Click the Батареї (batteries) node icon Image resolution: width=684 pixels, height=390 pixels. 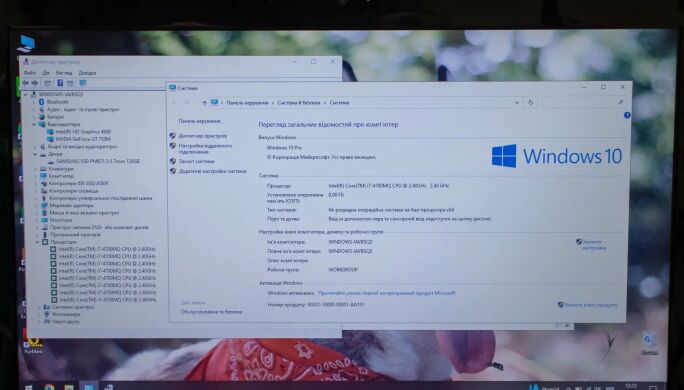click(42, 116)
